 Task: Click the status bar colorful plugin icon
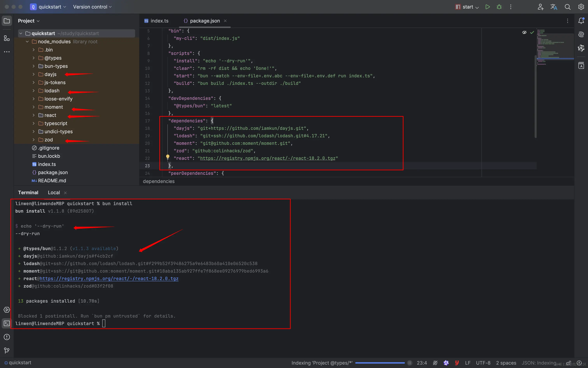(446, 363)
